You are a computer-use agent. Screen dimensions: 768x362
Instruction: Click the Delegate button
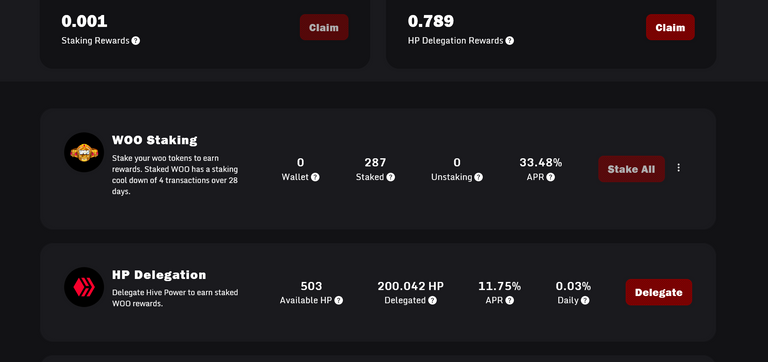pyautogui.click(x=659, y=292)
